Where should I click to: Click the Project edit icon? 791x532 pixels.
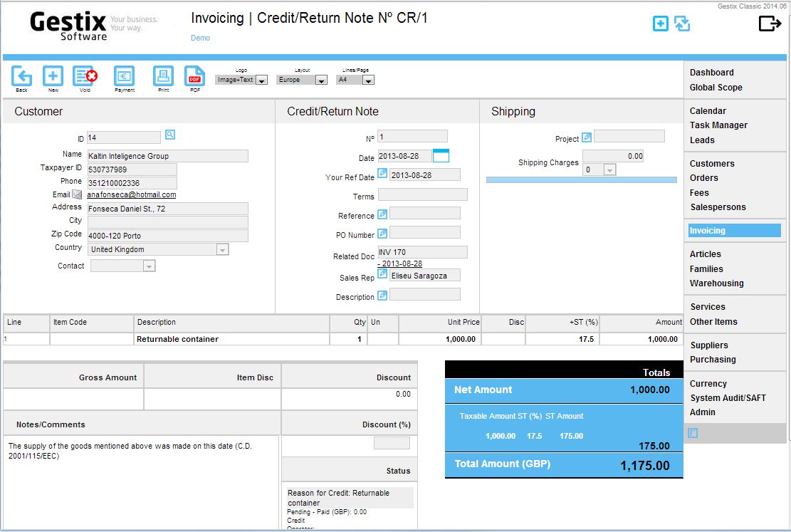coord(587,137)
